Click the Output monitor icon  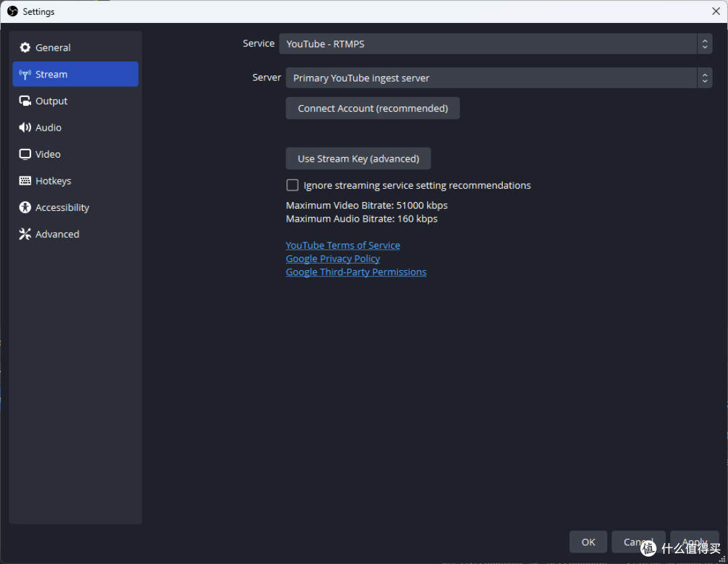[x=25, y=100]
